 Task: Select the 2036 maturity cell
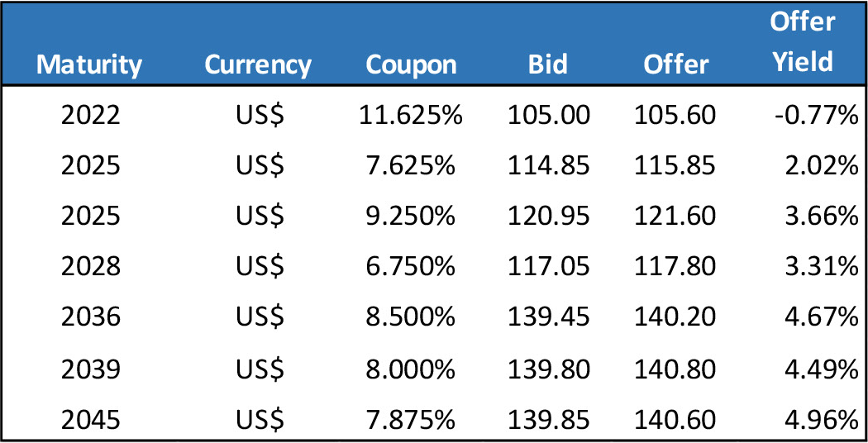[90, 318]
